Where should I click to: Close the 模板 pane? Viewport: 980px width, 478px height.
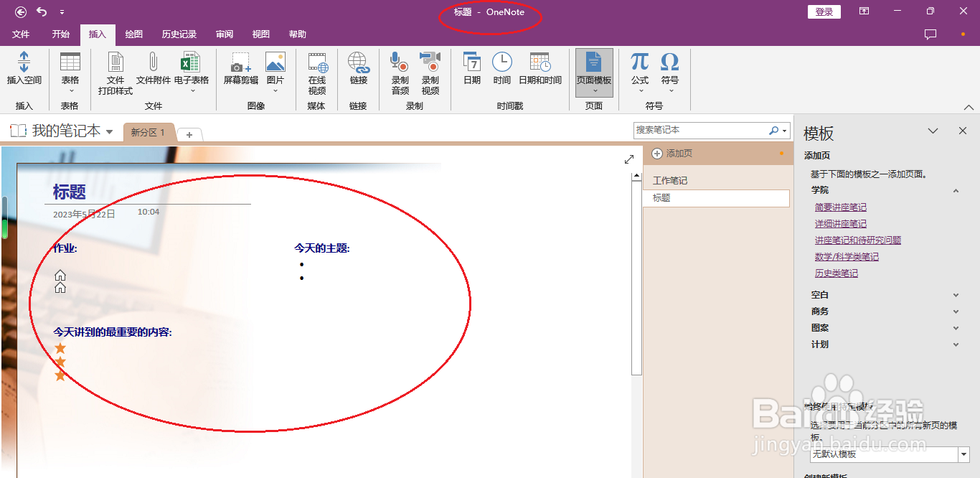(963, 131)
